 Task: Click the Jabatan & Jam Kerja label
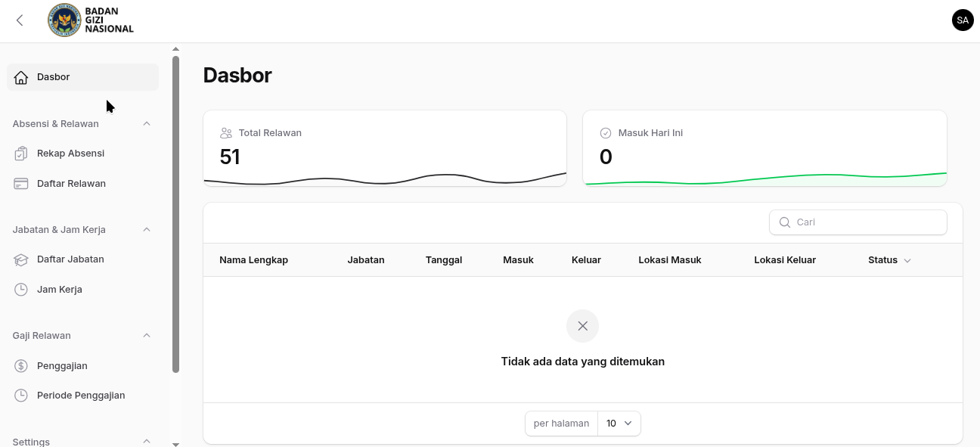click(x=59, y=229)
